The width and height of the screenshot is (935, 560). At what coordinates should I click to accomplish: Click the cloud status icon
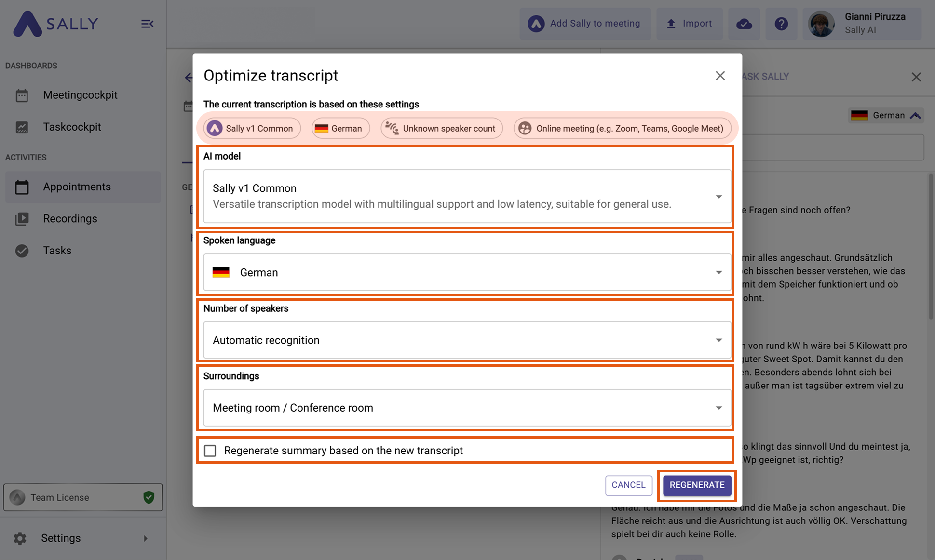tap(744, 24)
